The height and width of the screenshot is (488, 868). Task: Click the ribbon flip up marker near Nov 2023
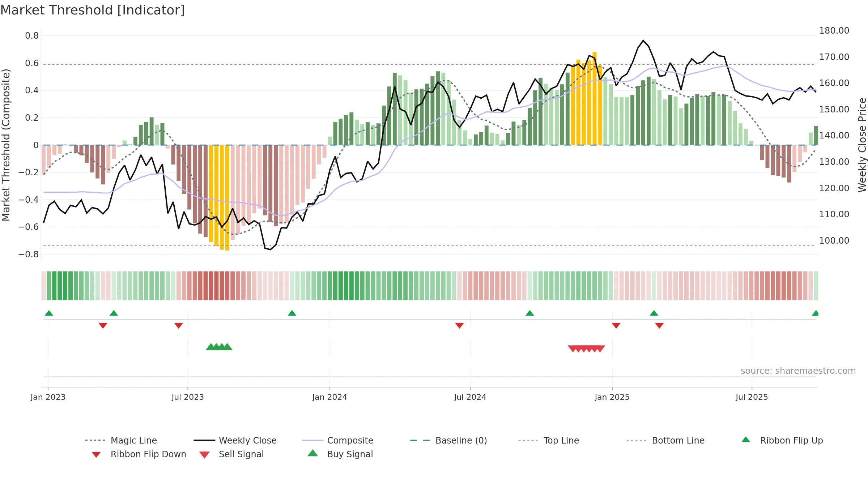coord(292,313)
